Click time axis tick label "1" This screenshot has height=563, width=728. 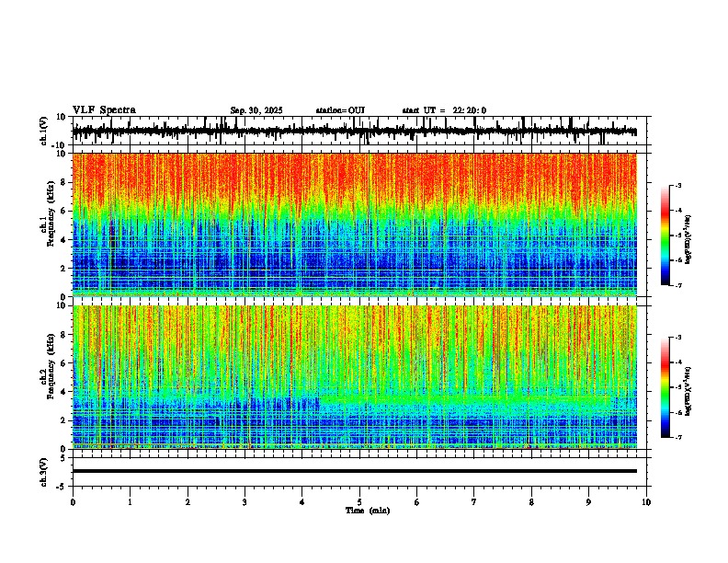pyautogui.click(x=131, y=502)
